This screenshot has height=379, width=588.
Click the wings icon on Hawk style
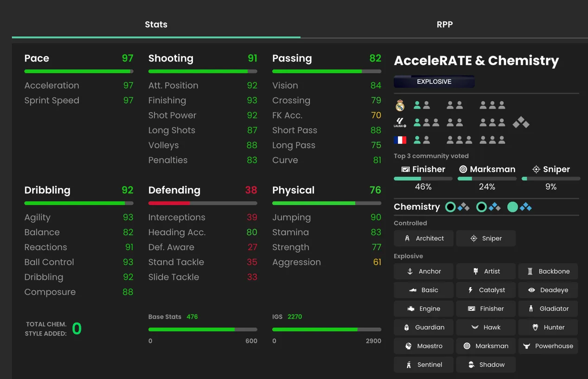474,327
